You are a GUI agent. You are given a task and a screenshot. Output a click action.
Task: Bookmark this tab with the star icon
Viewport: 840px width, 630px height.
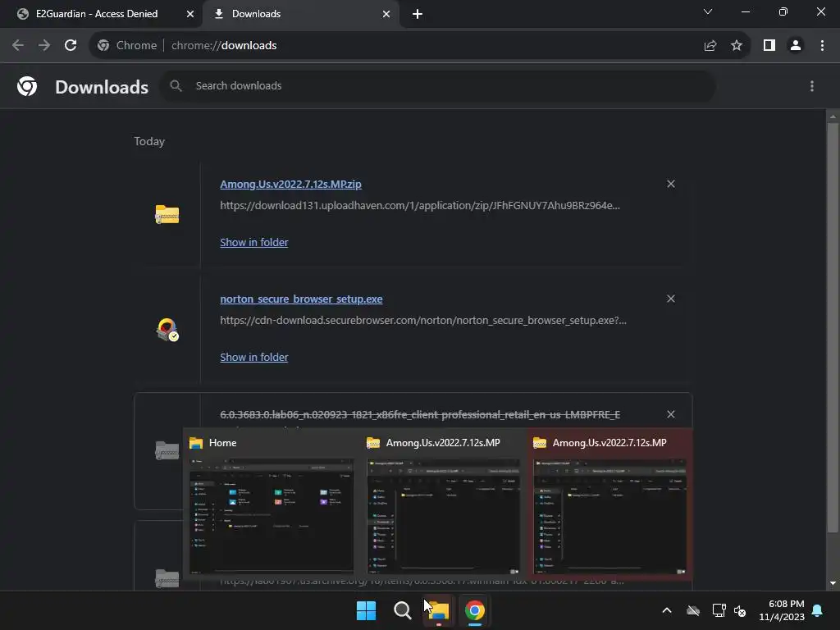(x=737, y=46)
